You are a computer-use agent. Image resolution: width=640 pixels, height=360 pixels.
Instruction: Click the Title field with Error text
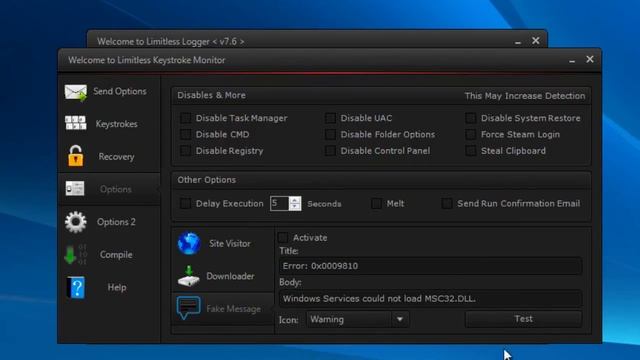(x=430, y=266)
